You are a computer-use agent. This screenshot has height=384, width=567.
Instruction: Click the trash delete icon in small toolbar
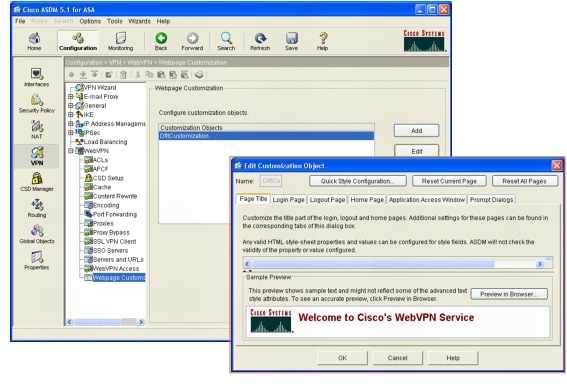click(123, 74)
